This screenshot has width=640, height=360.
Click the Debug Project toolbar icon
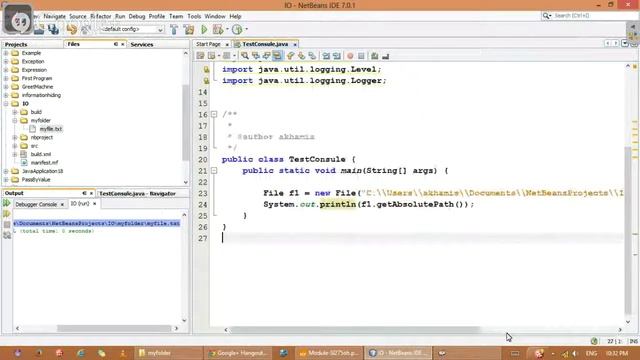click(218, 29)
